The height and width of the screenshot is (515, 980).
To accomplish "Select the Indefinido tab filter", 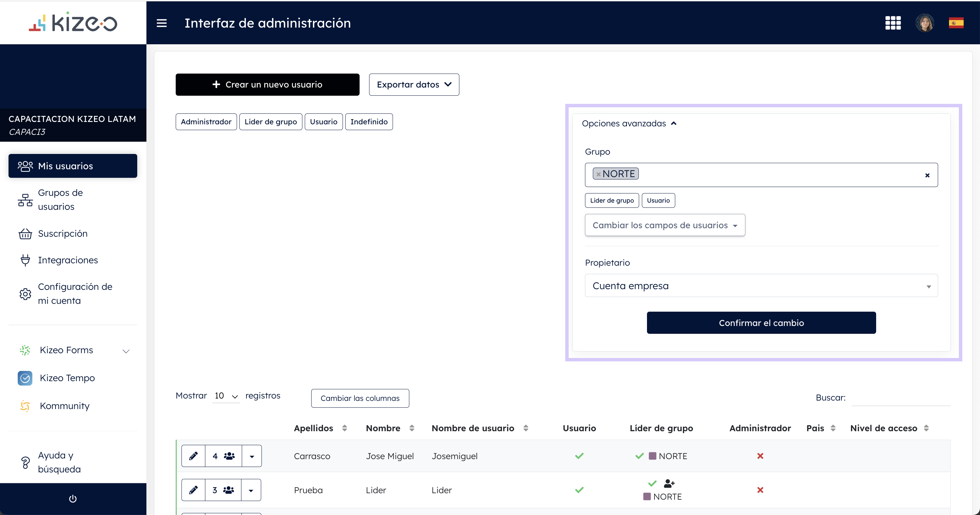I will [x=369, y=121].
